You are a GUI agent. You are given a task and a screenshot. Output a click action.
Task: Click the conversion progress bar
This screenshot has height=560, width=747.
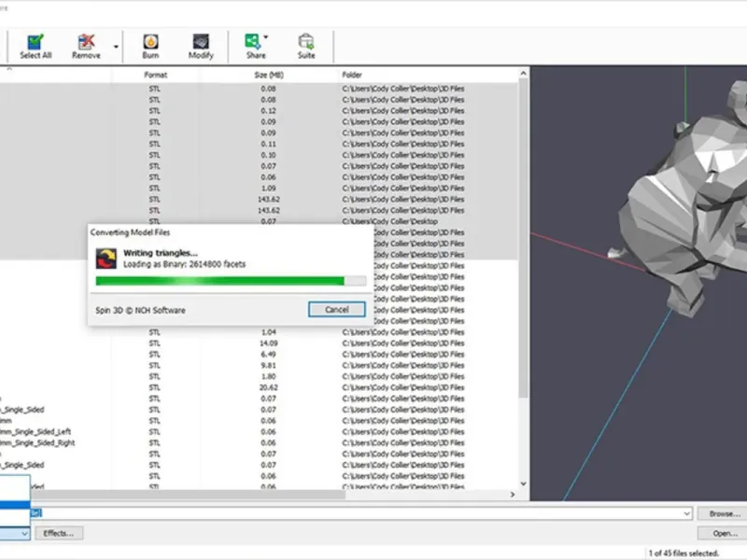coord(231,281)
